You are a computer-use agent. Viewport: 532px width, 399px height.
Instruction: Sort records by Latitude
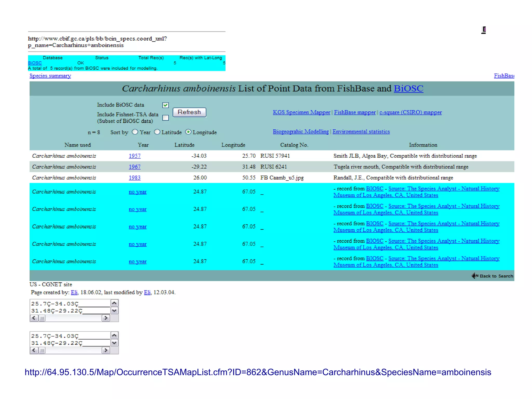[157, 132]
